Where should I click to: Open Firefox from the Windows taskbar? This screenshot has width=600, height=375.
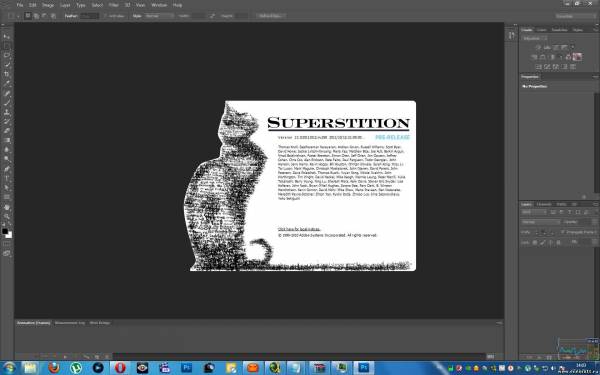pyautogui.click(x=54, y=368)
